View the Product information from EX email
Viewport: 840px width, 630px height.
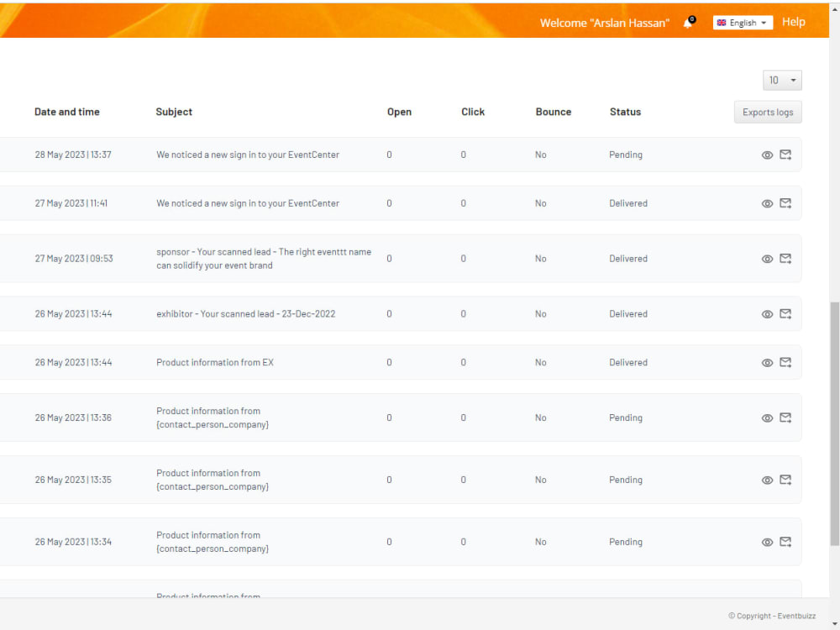click(767, 363)
